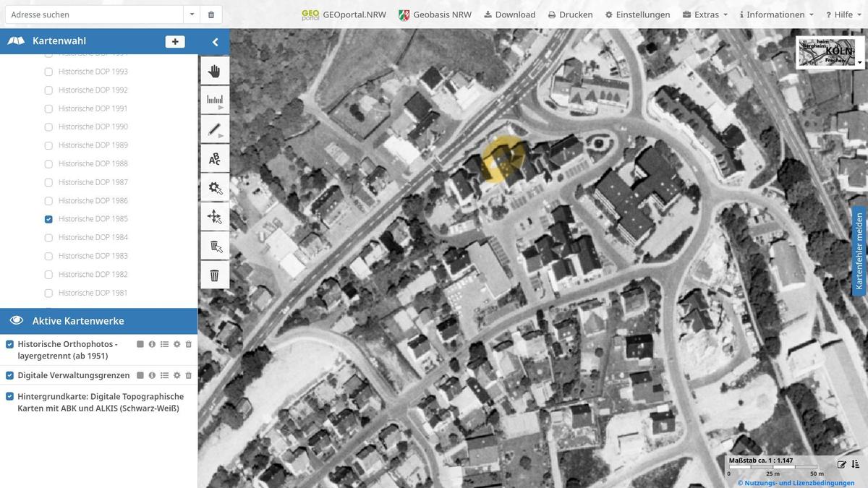Open the Hilfe dropdown menu
The image size is (868, 488).
tap(843, 14)
